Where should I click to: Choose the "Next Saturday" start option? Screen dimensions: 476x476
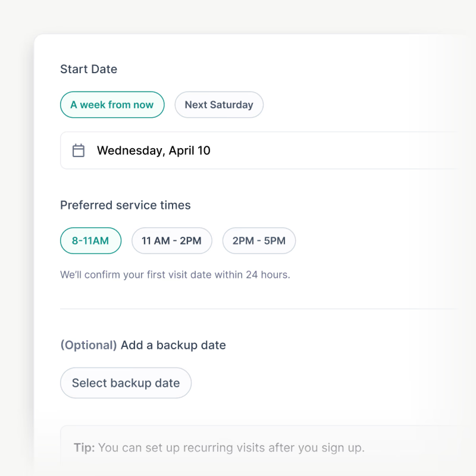pyautogui.click(x=219, y=105)
